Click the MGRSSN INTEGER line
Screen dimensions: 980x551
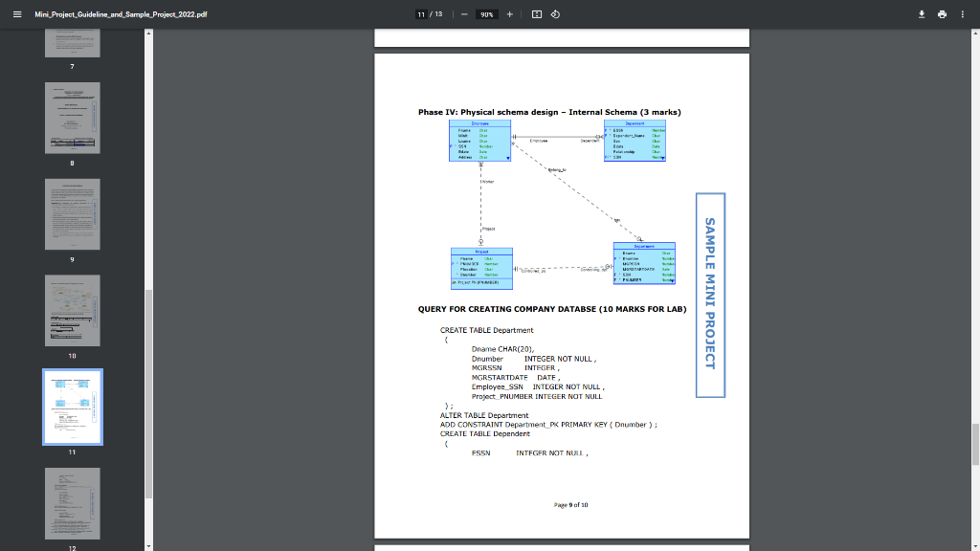[x=516, y=368]
